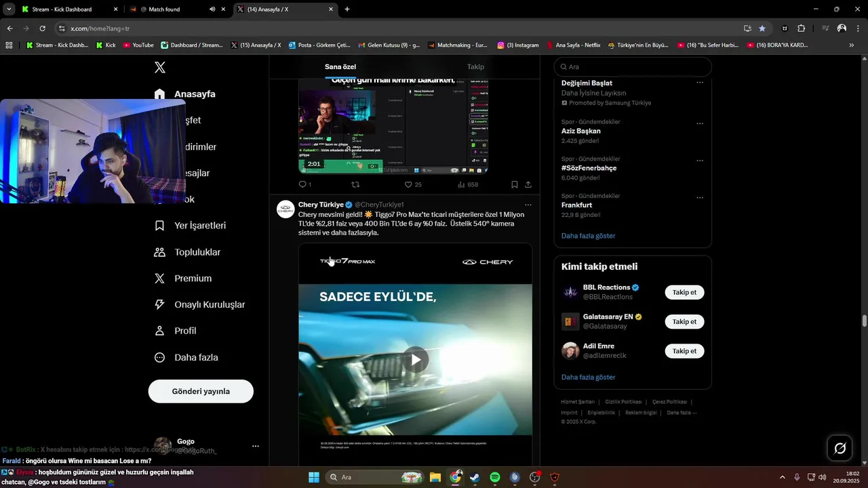Mute the Match found tab audio icon
Viewport: 868px width, 488px height.
(212, 9)
